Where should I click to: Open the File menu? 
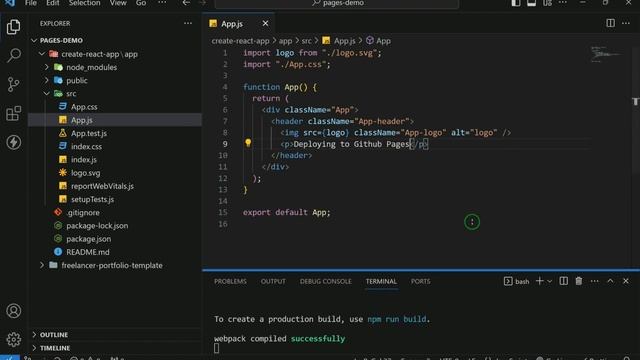[31, 3]
